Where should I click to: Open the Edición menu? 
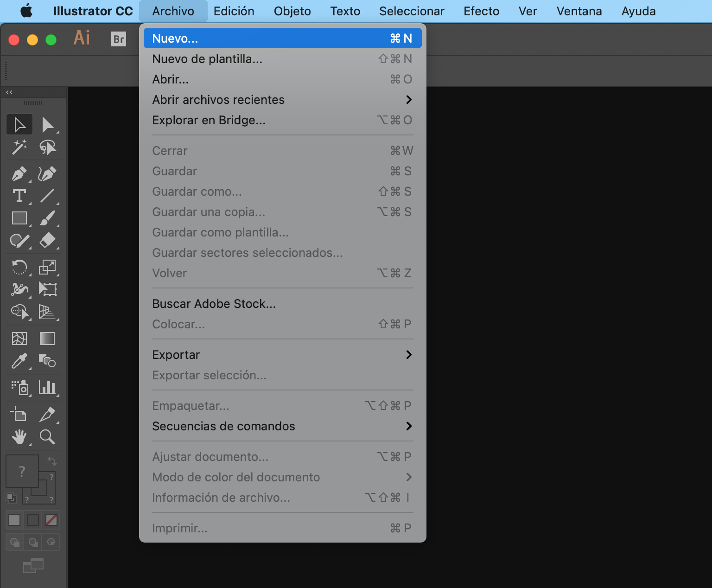(x=234, y=11)
